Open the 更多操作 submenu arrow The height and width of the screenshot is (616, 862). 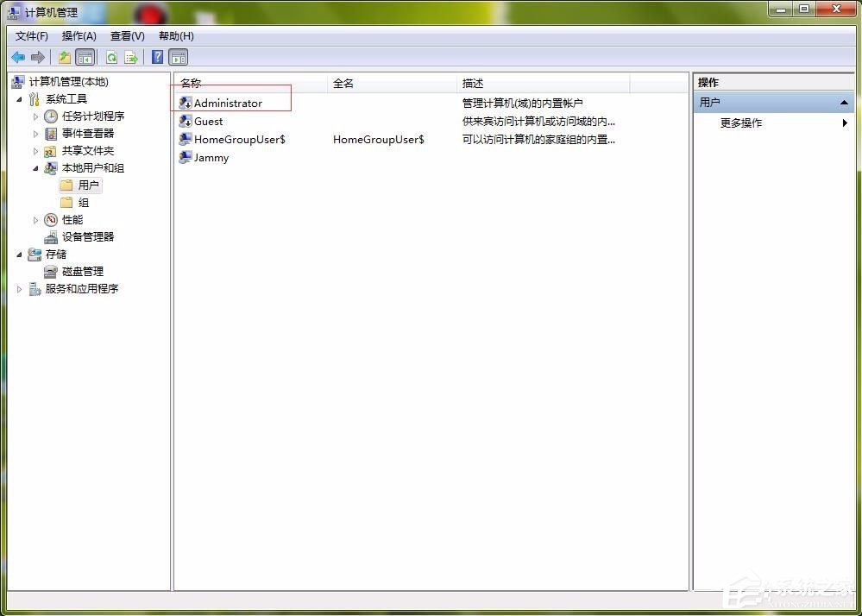844,123
